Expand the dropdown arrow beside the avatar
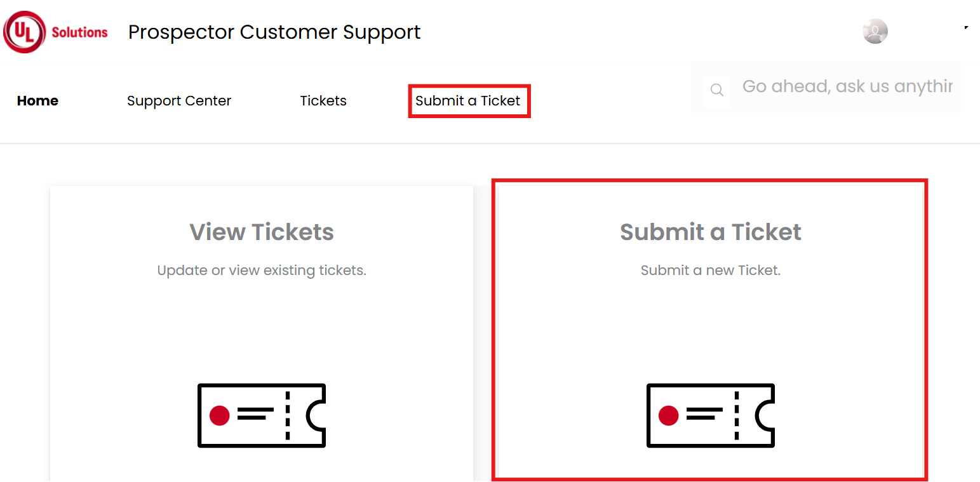 (966, 28)
